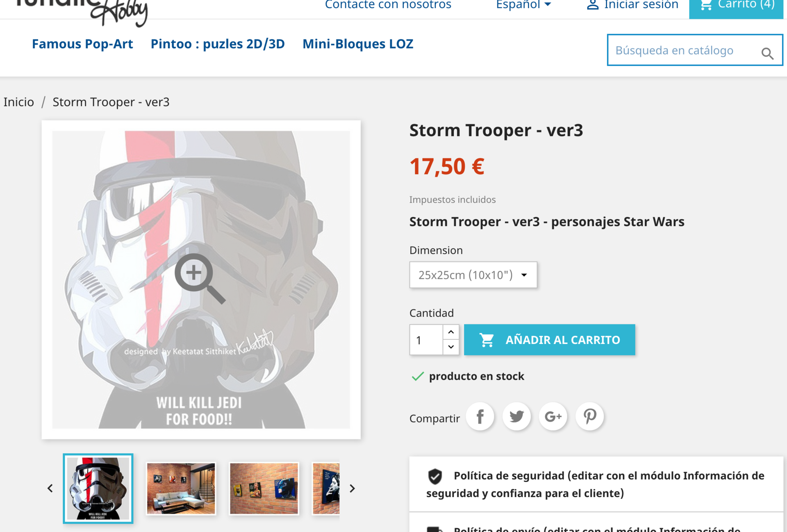Open Pintoo puzles 2D/3D category
The image size is (787, 532).
tap(218, 44)
